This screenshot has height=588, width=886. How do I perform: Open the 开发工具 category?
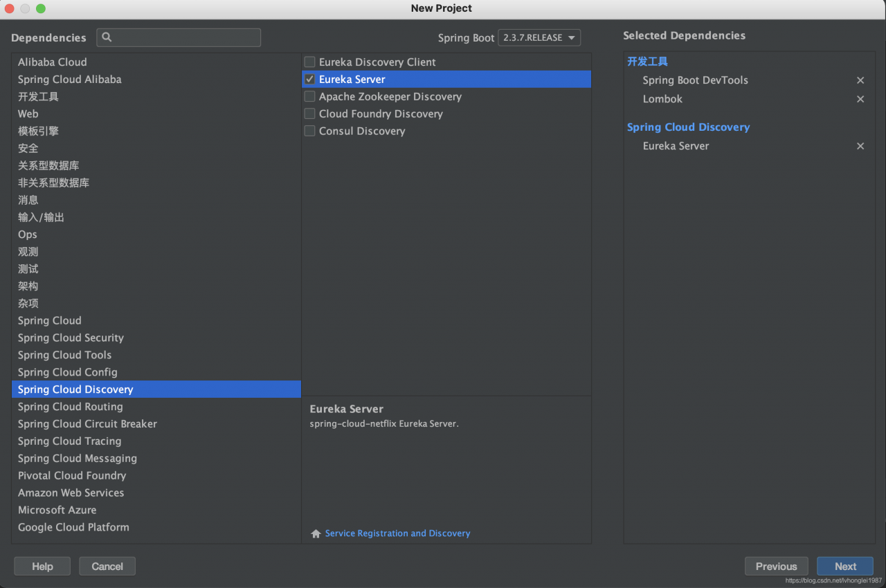[156, 97]
